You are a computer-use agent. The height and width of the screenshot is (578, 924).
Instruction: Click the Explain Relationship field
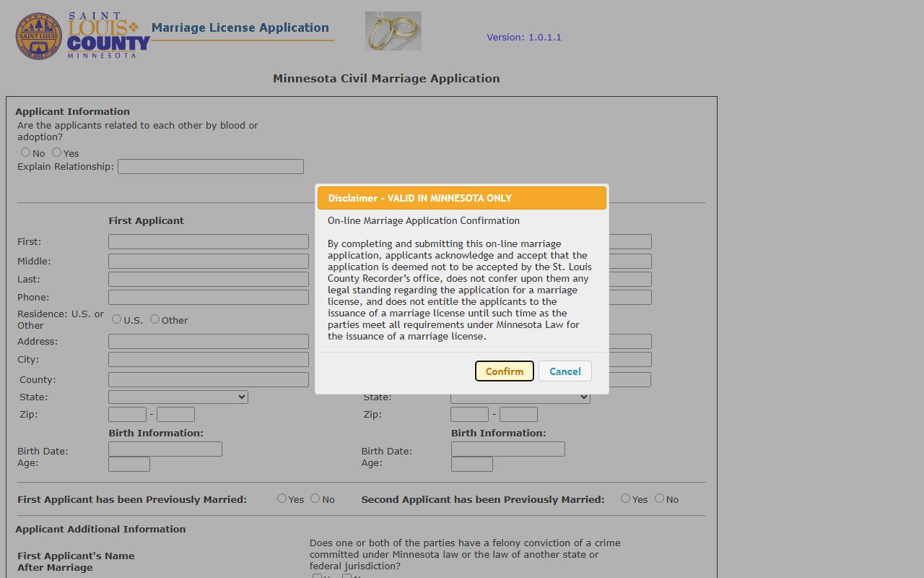pos(211,167)
